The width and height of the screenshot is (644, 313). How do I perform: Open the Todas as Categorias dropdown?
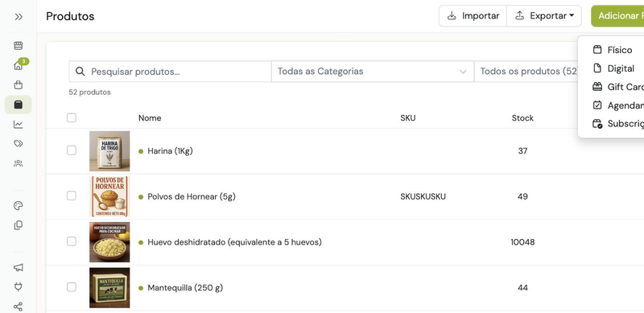click(372, 72)
